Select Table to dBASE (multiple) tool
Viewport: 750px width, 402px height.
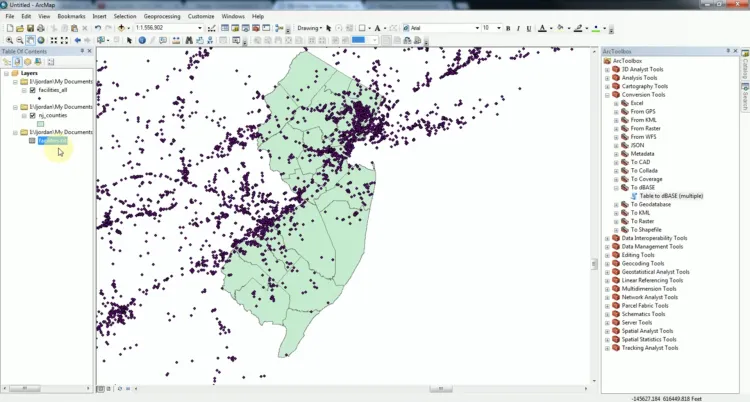tap(671, 196)
